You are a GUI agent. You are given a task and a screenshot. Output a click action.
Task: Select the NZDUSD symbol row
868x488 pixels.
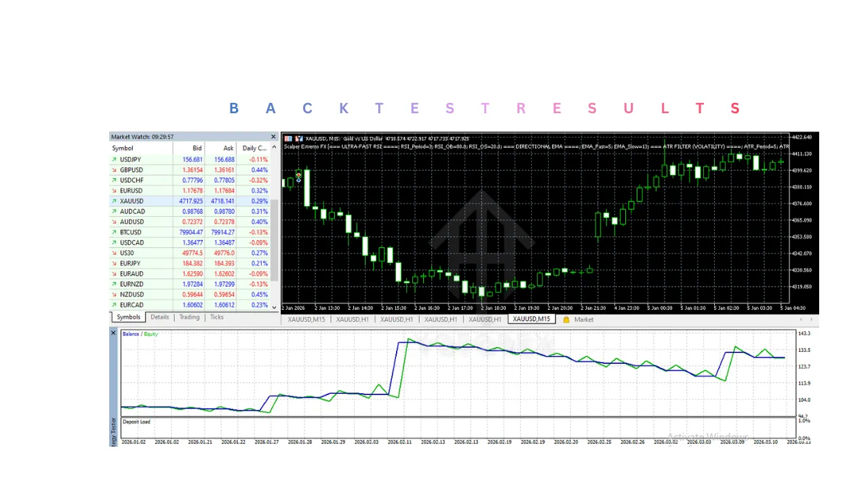(190, 295)
